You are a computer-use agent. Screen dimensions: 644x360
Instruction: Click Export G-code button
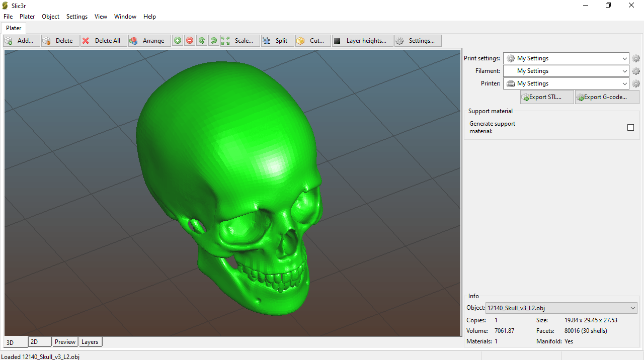[607, 97]
